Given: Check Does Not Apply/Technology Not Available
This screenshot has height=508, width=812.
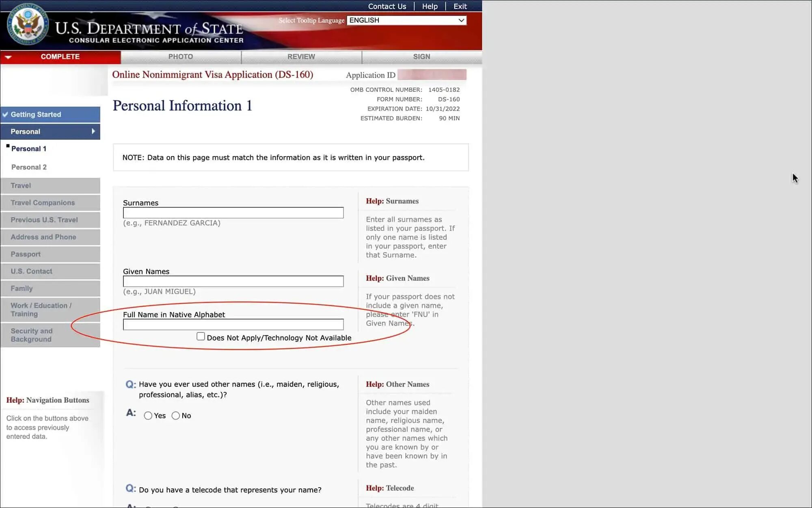Looking at the screenshot, I should [201, 336].
